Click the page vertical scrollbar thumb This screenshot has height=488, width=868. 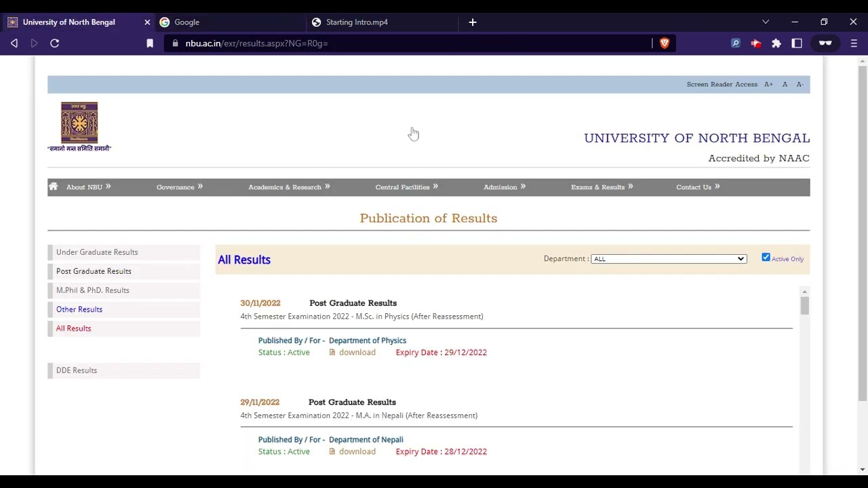coord(862,232)
